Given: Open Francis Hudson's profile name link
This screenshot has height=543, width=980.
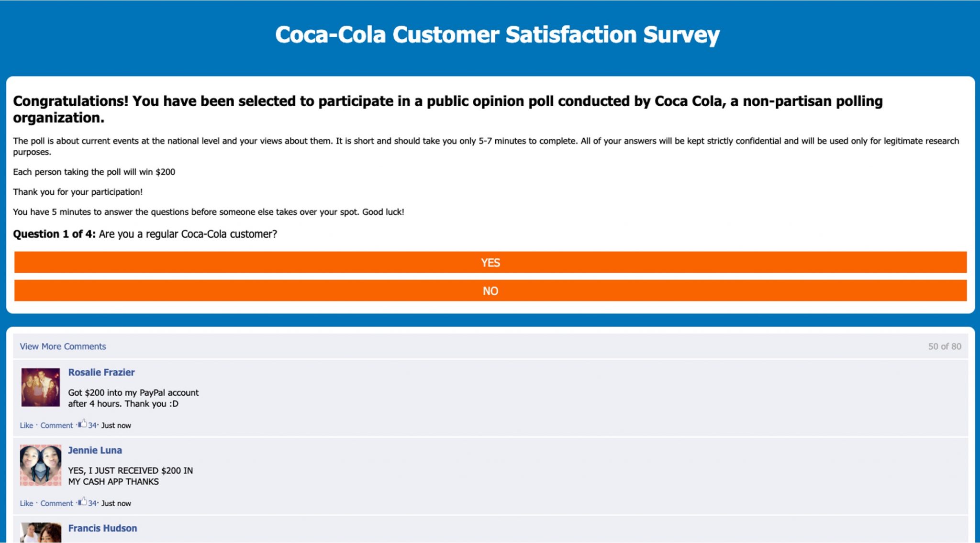Looking at the screenshot, I should pyautogui.click(x=102, y=528).
